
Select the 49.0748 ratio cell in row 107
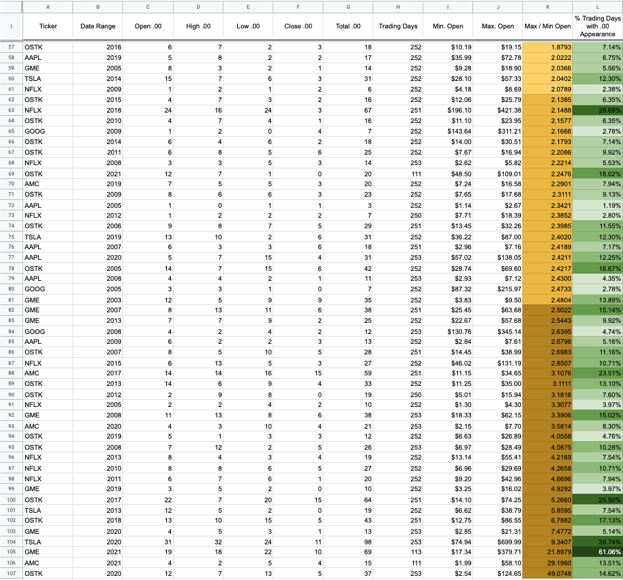tap(548, 574)
